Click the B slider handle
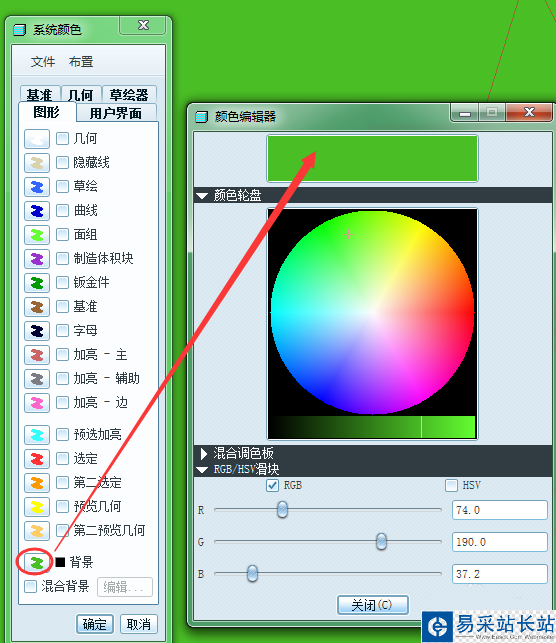The image size is (556, 643). 253,574
